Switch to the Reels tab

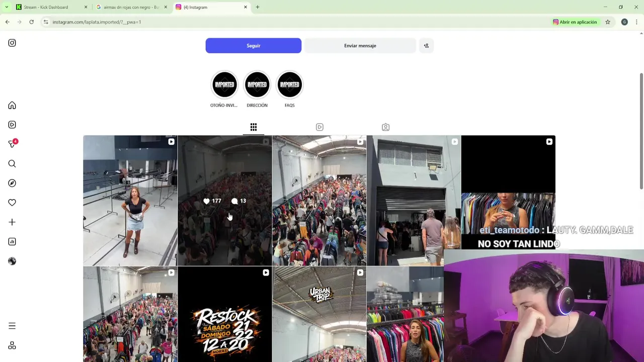[319, 127]
